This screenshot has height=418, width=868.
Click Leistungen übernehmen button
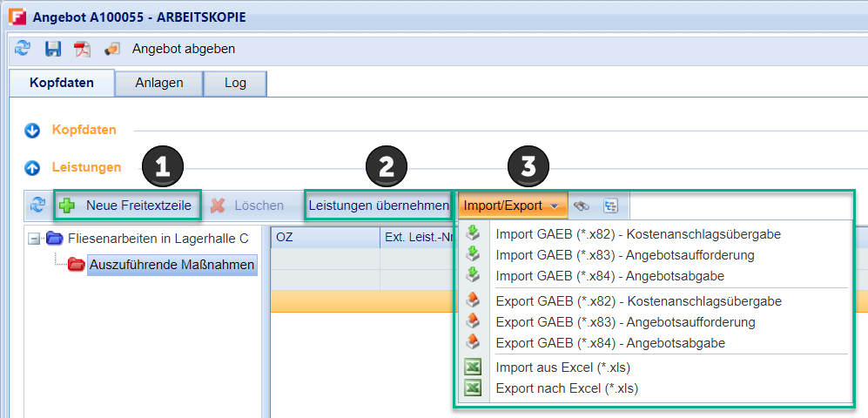(378, 206)
